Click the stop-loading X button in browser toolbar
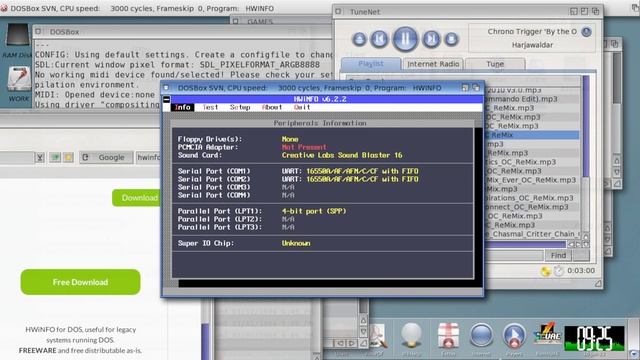 click(x=40, y=158)
